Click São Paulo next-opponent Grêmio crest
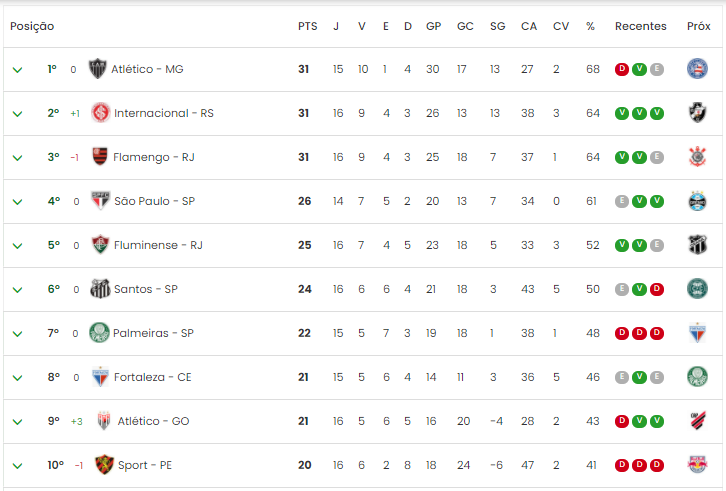 (697, 201)
